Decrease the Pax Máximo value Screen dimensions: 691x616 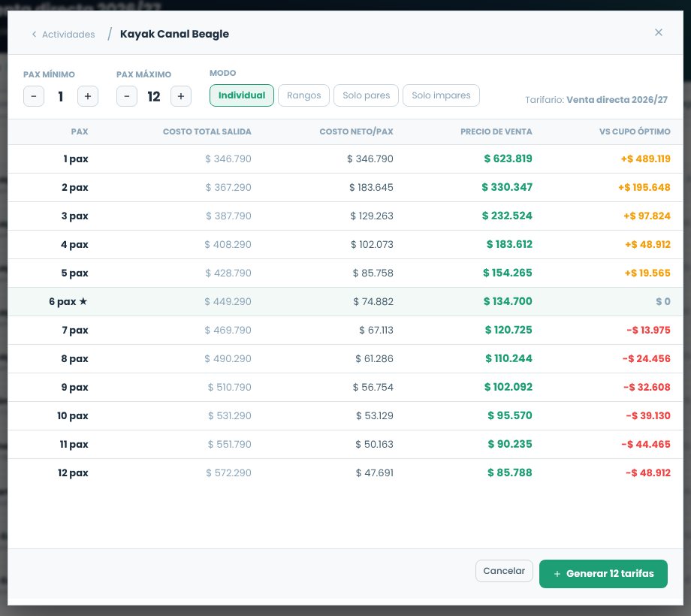click(x=127, y=96)
